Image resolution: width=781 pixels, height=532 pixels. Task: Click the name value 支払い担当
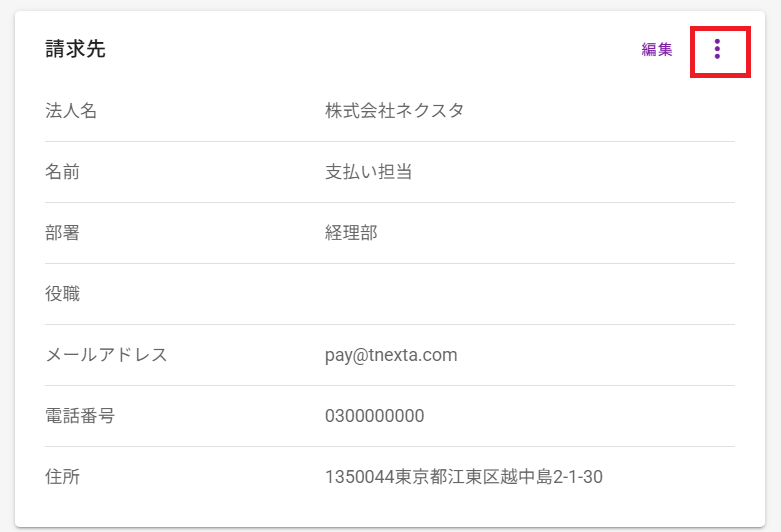click(368, 172)
